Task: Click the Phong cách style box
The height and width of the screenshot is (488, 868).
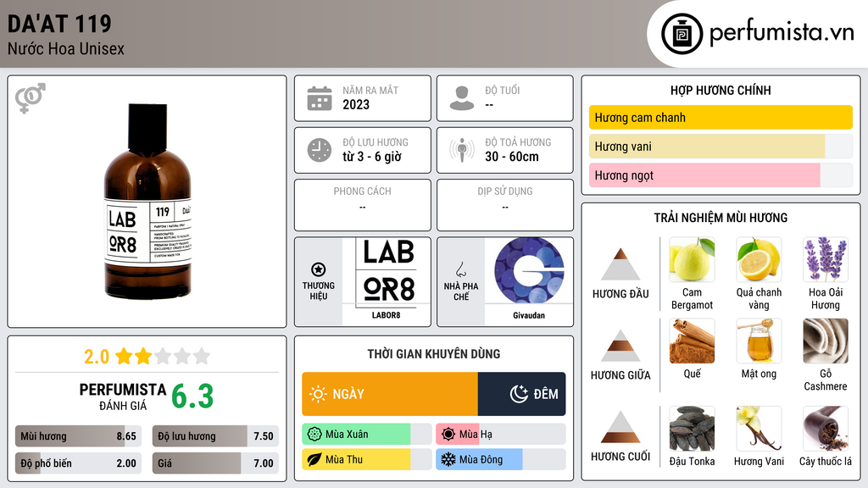Action: (x=363, y=205)
